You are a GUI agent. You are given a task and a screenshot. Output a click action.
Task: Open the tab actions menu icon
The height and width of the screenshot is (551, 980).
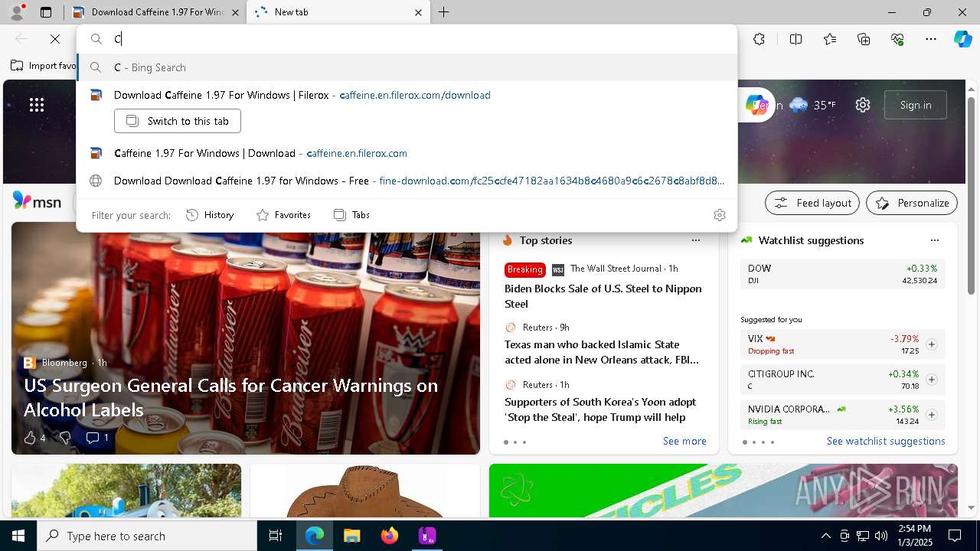coord(46,12)
